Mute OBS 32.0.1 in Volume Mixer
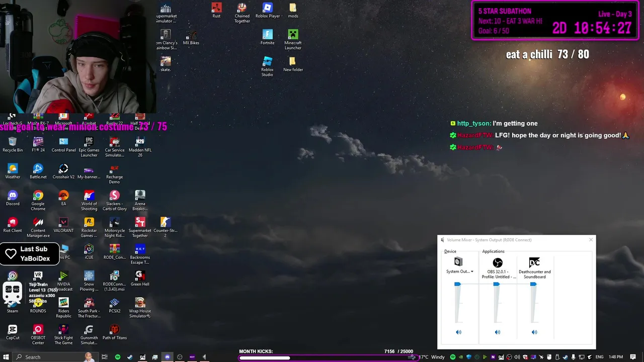Screen dimensions: 644x362 click(x=498, y=332)
